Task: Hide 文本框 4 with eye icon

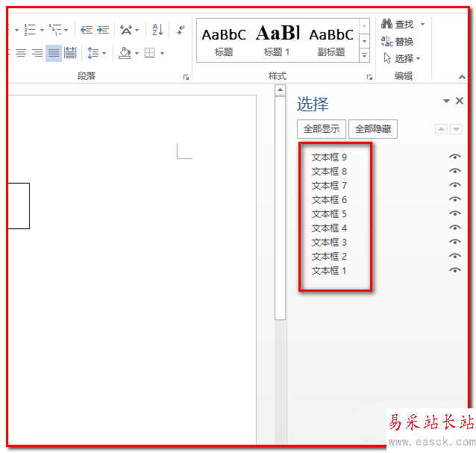Action: [x=455, y=228]
